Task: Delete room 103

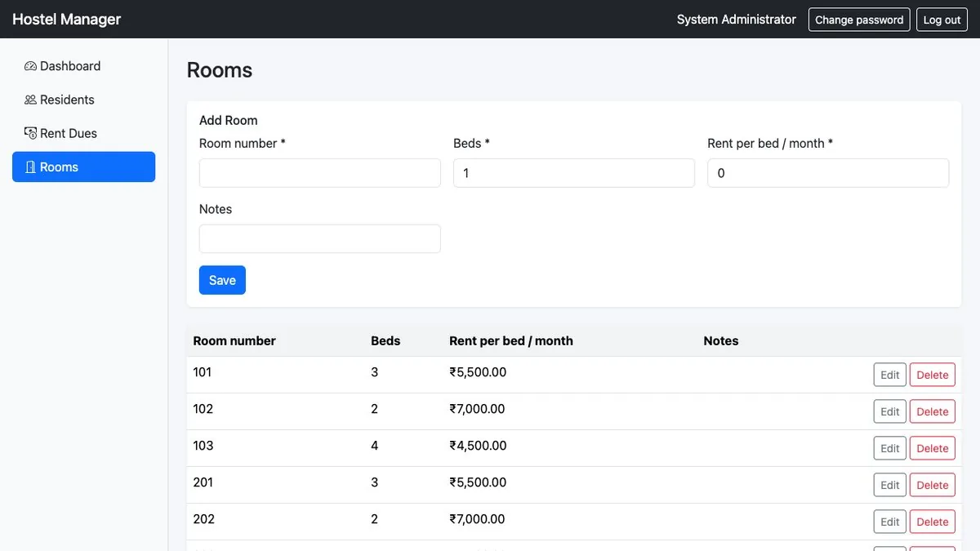Action: 933,448
